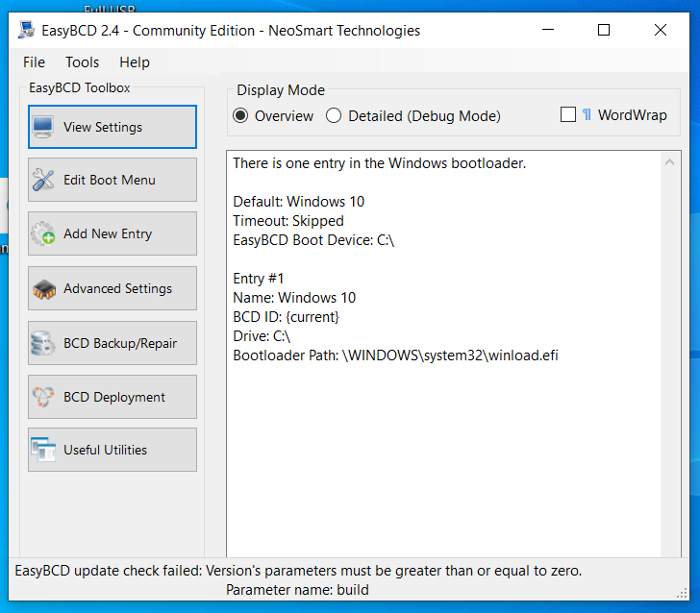Click the 'Default: Windows 10' line
Viewport: 700px width, 613px height.
coord(299,202)
